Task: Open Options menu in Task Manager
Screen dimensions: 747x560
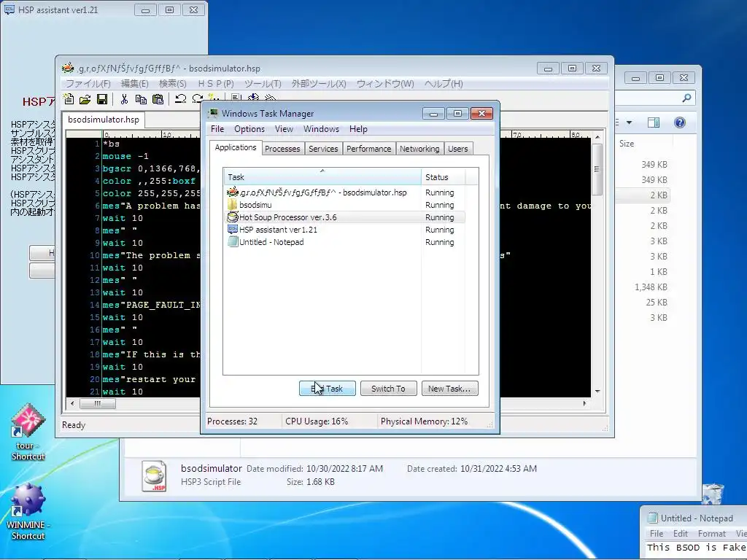Action: coord(249,129)
